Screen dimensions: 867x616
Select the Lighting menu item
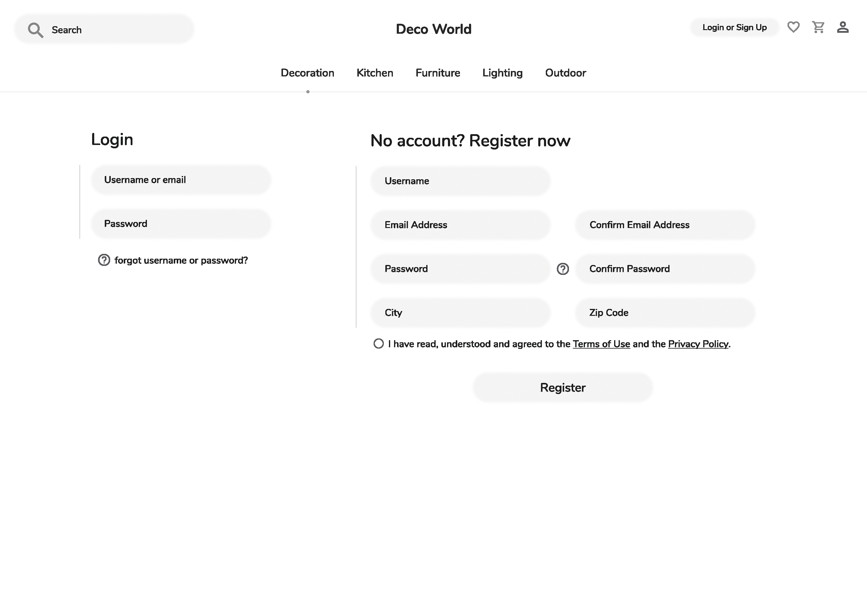(x=502, y=73)
